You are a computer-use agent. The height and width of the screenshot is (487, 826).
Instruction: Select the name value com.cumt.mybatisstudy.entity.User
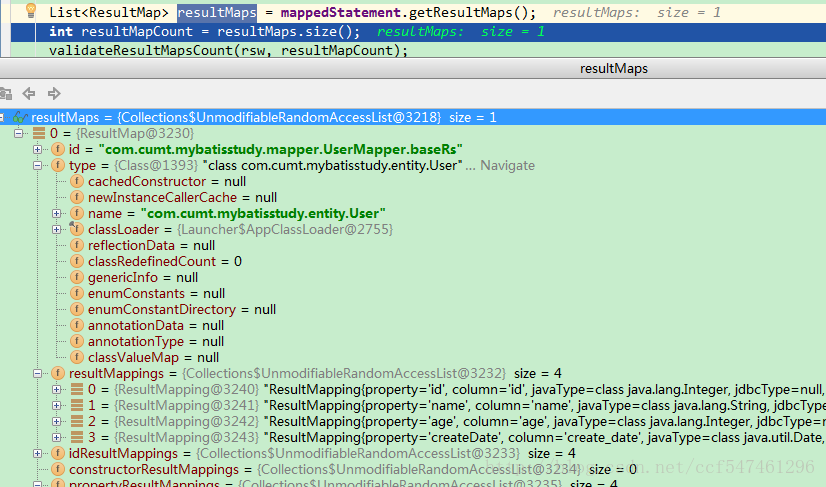point(263,213)
